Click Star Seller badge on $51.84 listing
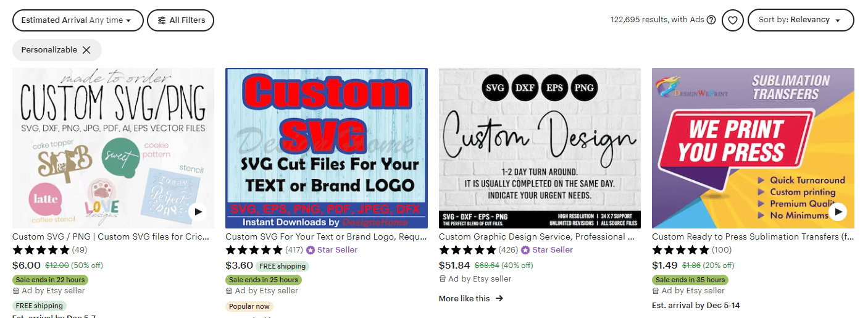Image resolution: width=868 pixels, height=318 pixels. click(x=546, y=250)
